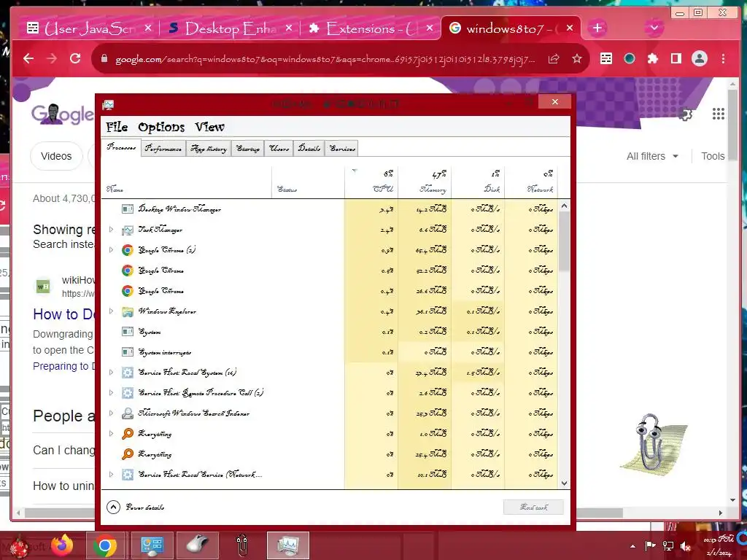Screen dimensions: 747x560
Task: Expand Service Host: Remote Procedure Call (2)
Action: 111,393
